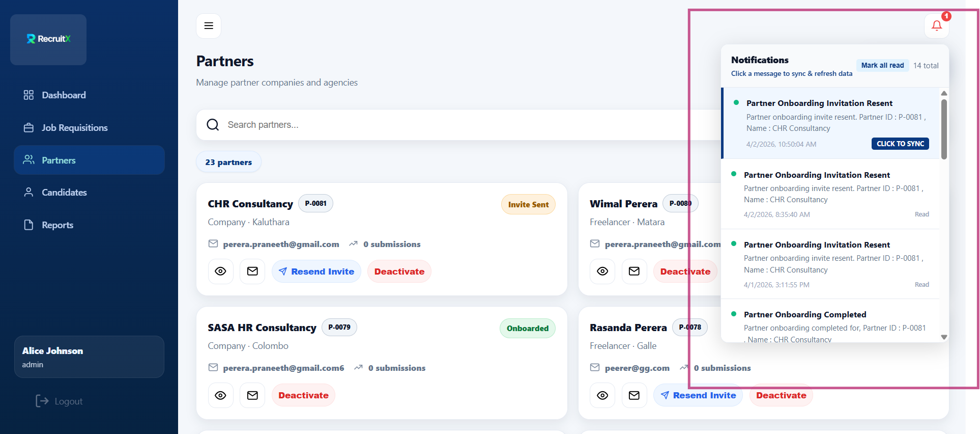Navigate to Candidates section
This screenshot has width=980, height=434.
tap(64, 193)
